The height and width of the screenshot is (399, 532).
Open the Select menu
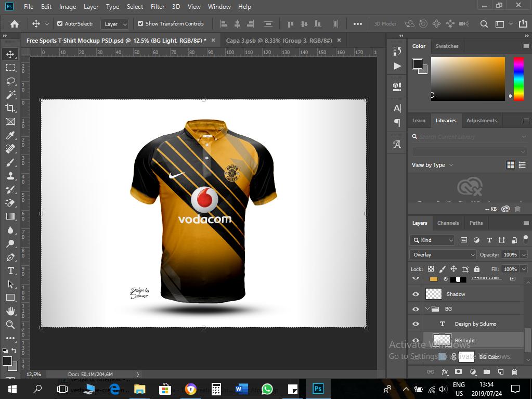click(x=135, y=6)
